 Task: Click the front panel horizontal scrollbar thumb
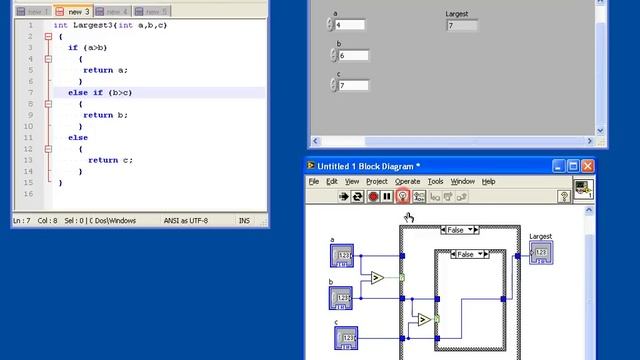[475, 141]
